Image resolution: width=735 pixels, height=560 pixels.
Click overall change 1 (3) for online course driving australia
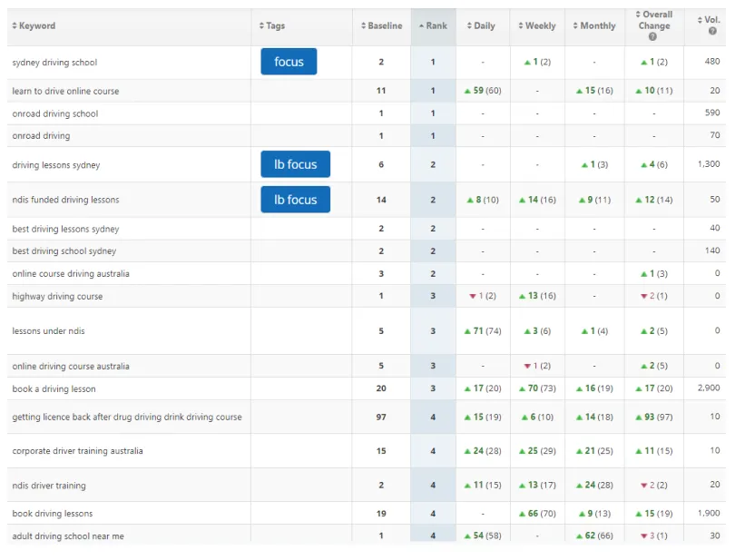[654, 273]
